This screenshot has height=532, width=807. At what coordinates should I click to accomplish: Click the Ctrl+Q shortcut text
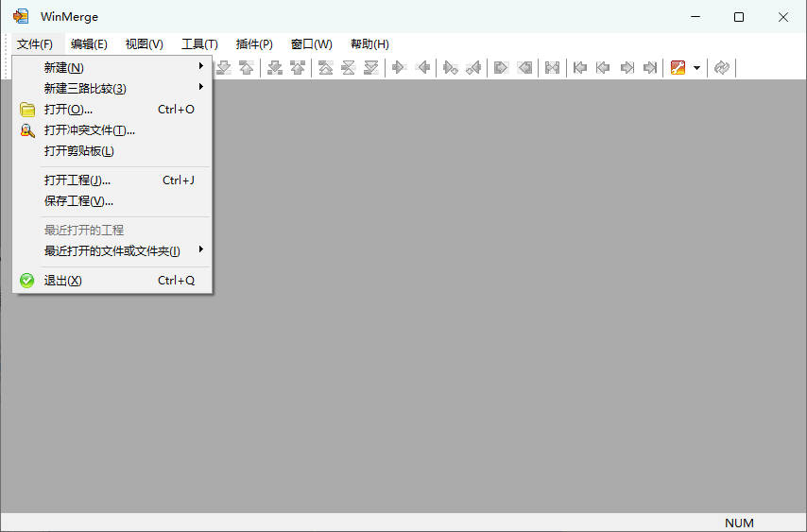(176, 281)
